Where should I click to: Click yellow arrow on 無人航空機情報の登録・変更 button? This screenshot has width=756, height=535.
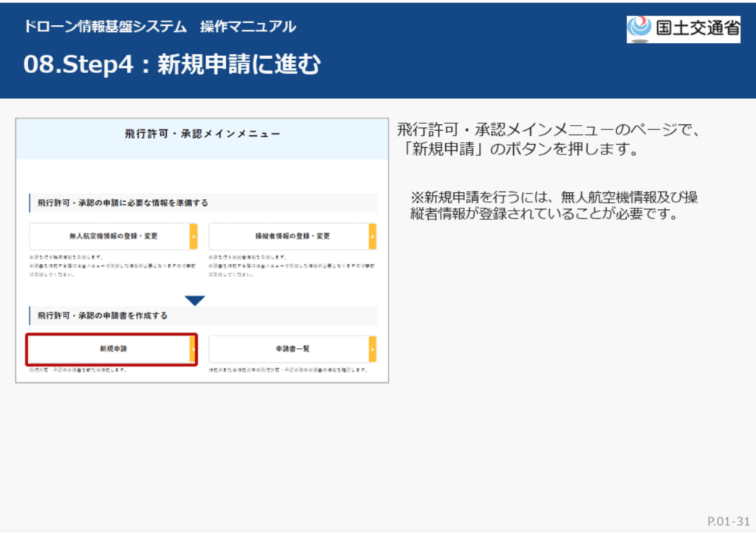tap(193, 236)
